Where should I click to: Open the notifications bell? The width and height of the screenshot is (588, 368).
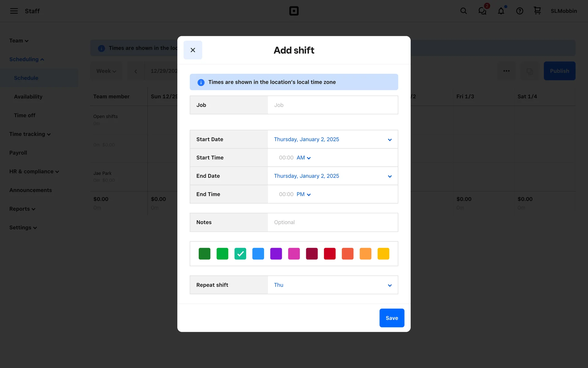501,11
